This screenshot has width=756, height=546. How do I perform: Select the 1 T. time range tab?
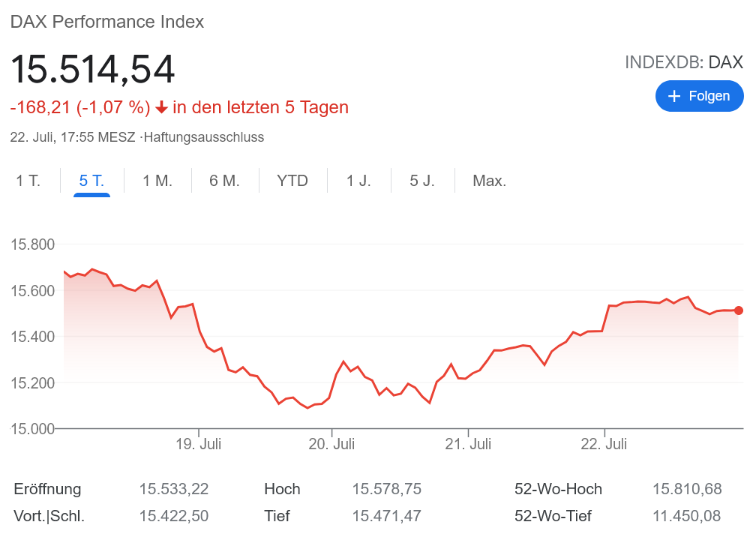click(x=28, y=181)
